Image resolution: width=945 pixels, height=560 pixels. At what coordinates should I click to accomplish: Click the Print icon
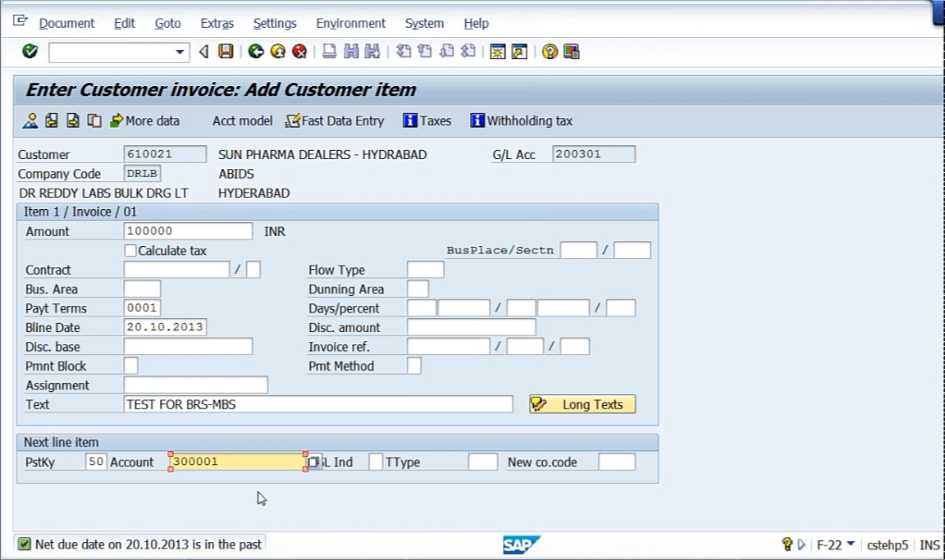point(329,52)
